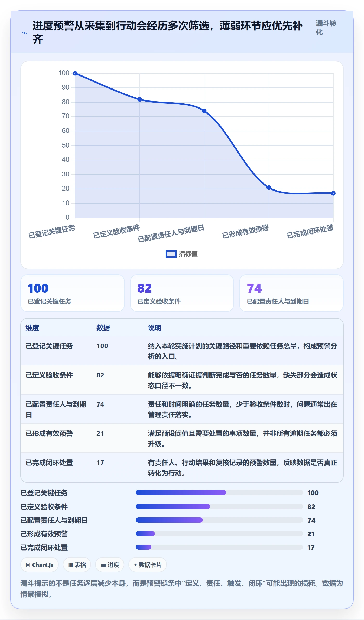The height and width of the screenshot is (620, 364).
Task: Click the table value 21
Action: (x=100, y=433)
